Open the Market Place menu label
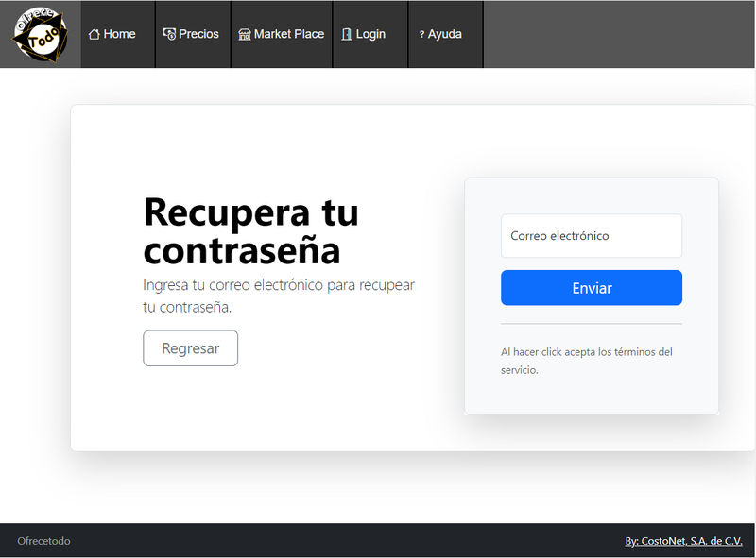756x558 pixels. tap(289, 34)
